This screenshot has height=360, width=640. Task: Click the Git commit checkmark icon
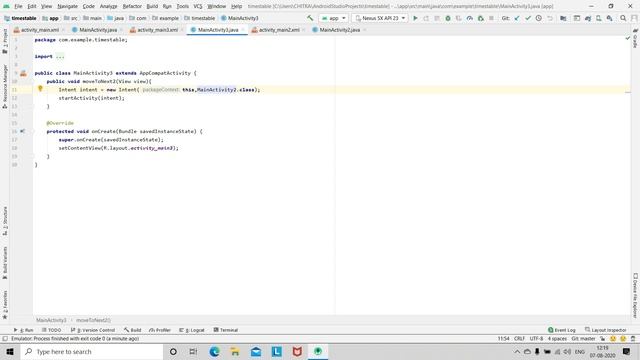pyautogui.click(x=528, y=18)
